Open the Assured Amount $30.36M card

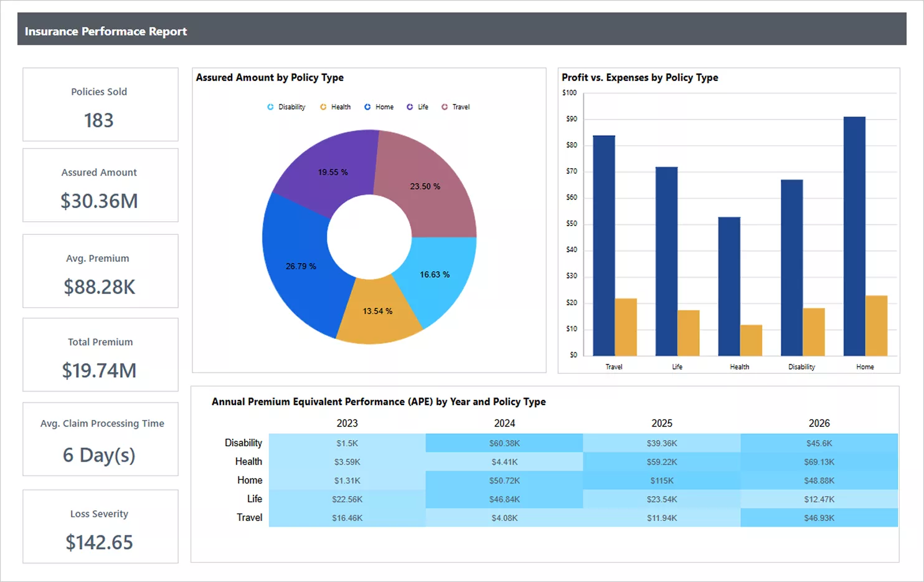click(100, 185)
